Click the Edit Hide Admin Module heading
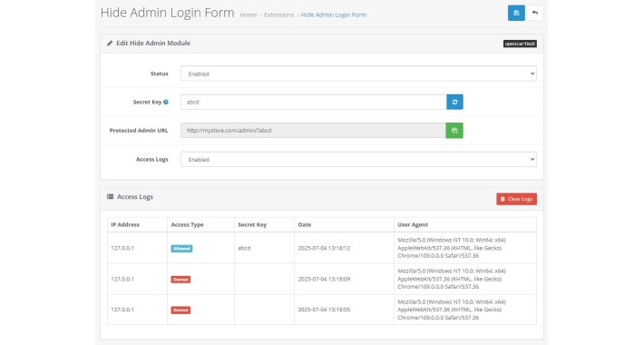The width and height of the screenshot is (644, 345). pos(153,44)
